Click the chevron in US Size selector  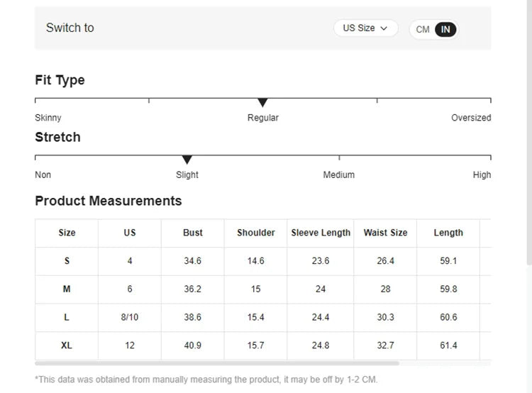[384, 28]
